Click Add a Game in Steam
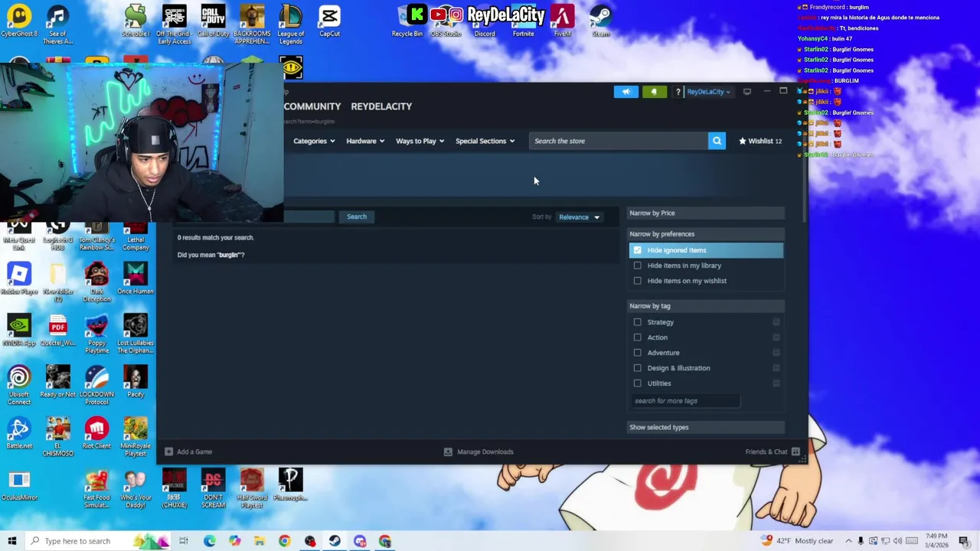This screenshot has width=980, height=551. (x=188, y=452)
